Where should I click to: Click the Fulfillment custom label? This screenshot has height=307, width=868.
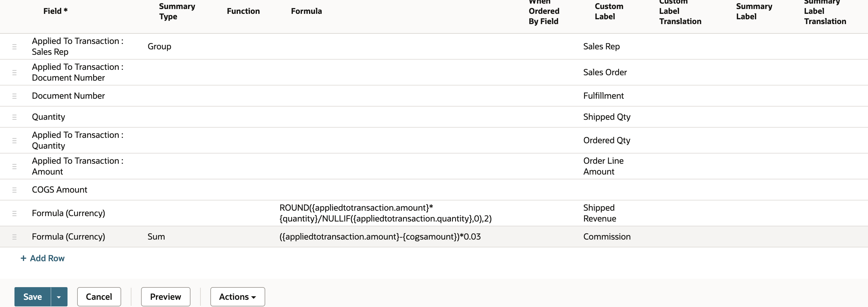tap(603, 96)
